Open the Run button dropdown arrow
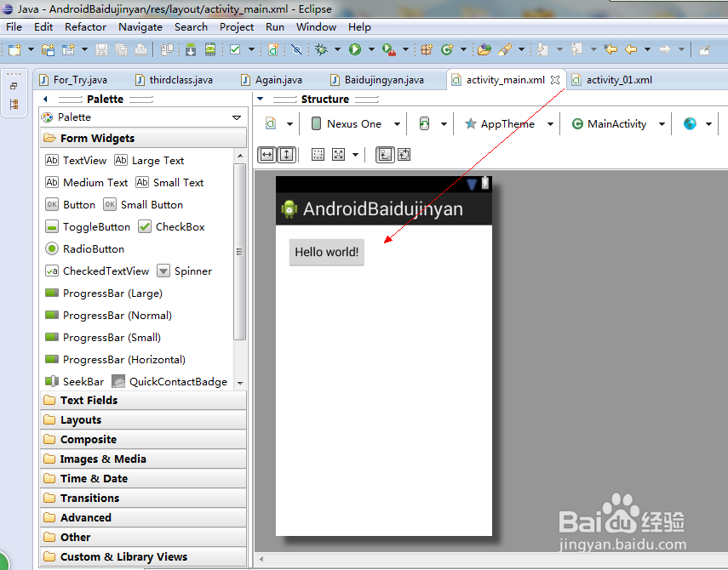 click(371, 49)
